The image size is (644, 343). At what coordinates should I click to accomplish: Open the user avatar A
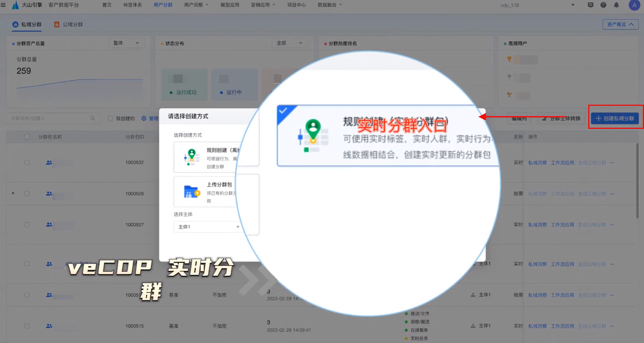click(634, 5)
